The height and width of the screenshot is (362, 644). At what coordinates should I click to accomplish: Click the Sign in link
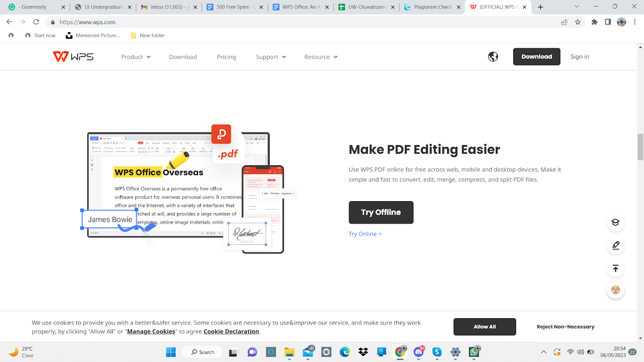580,57
